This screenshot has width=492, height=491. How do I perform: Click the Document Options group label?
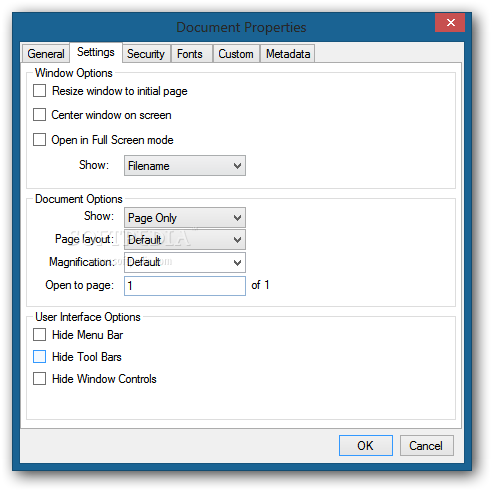tap(79, 199)
